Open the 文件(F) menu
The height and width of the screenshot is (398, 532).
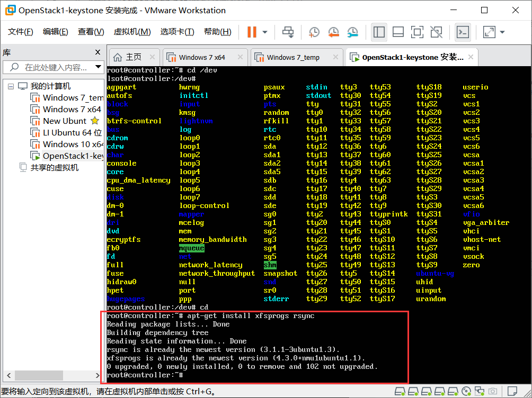pyautogui.click(x=20, y=32)
